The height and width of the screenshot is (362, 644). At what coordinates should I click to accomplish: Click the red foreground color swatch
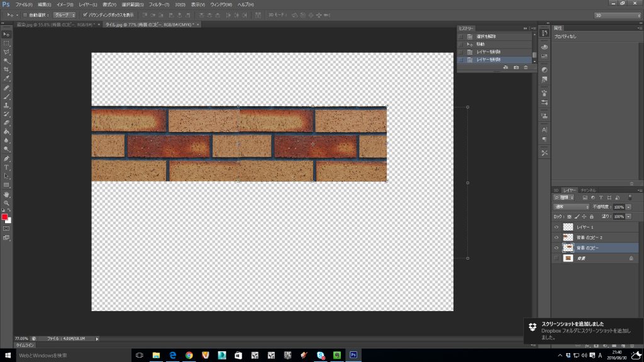point(4,217)
